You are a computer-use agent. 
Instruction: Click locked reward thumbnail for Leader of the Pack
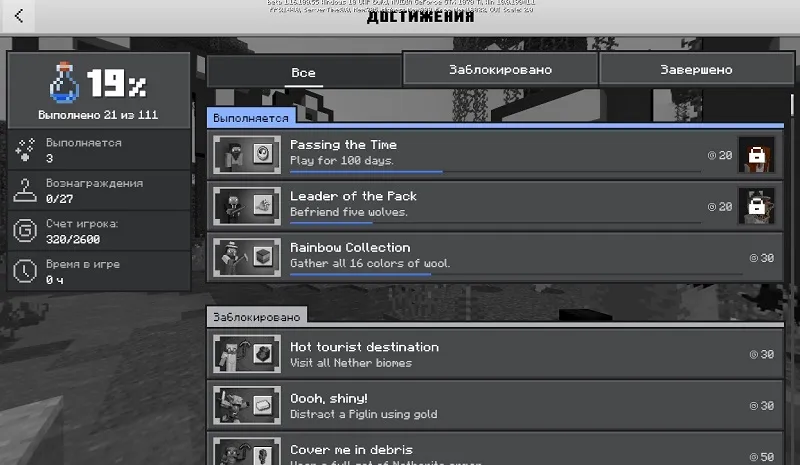(x=757, y=206)
